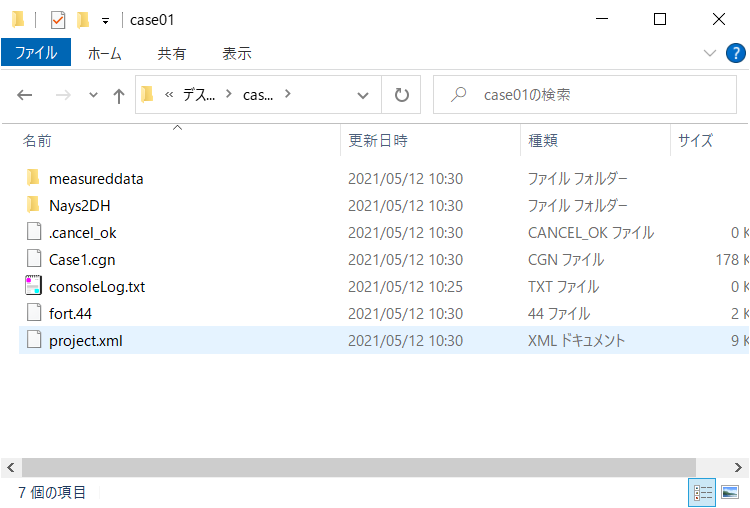Select the .cancel_ok file icon
750x508 pixels.
click(33, 232)
